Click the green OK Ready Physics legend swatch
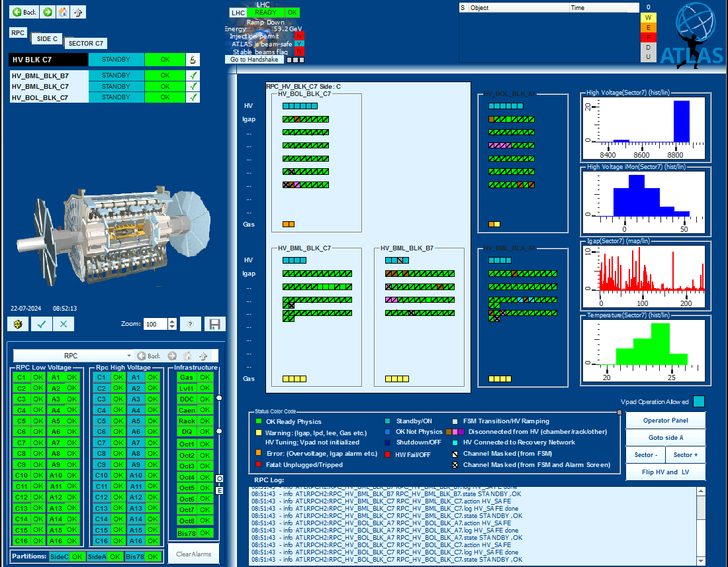The image size is (728, 567). 259,421
